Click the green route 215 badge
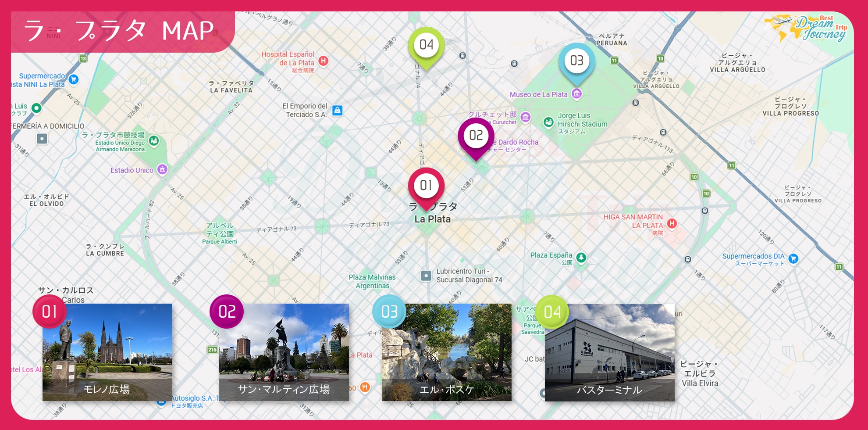The height and width of the screenshot is (430, 868). [212, 350]
